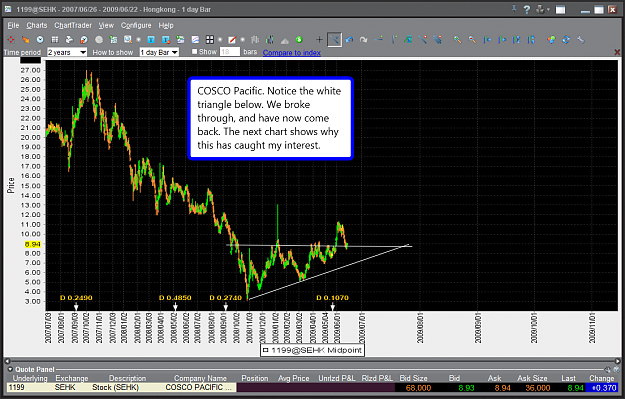Open the Configure menu
625x399 pixels.
pos(136,25)
